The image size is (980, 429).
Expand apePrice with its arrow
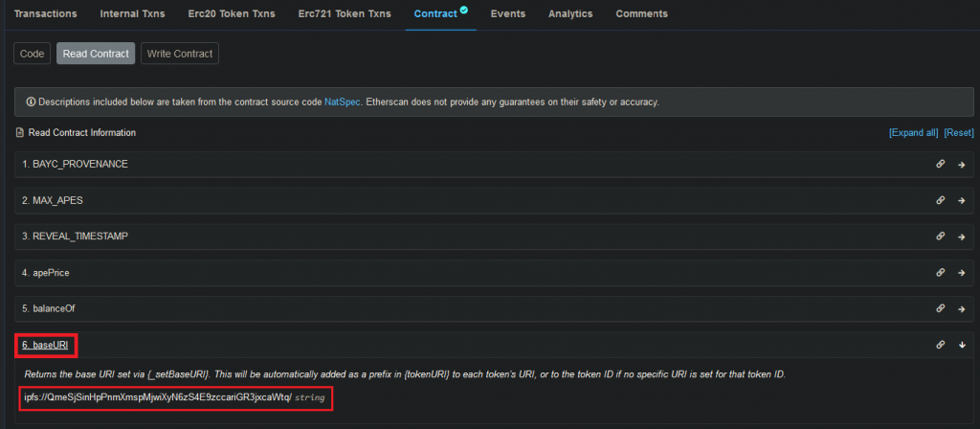[x=962, y=273]
